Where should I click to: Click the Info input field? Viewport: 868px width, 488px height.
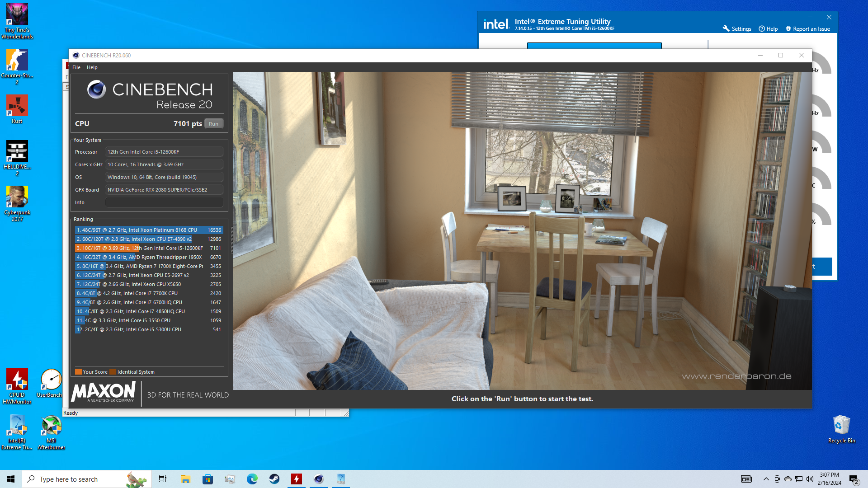click(x=164, y=202)
